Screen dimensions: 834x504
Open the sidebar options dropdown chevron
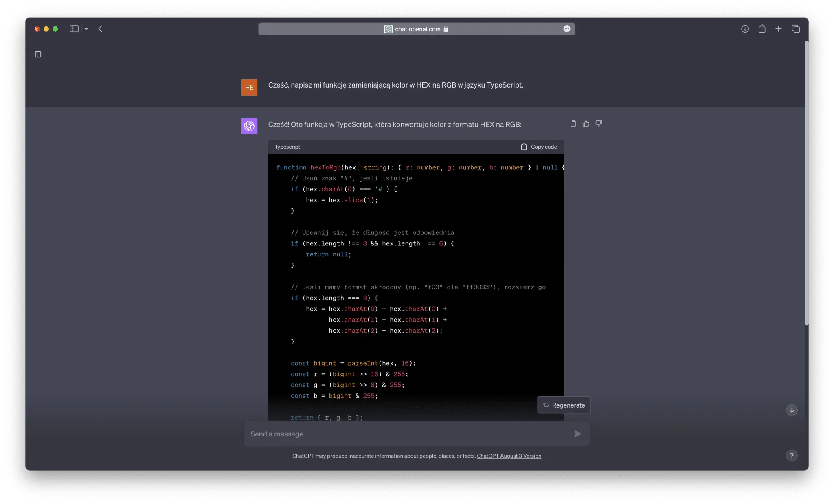click(x=86, y=29)
